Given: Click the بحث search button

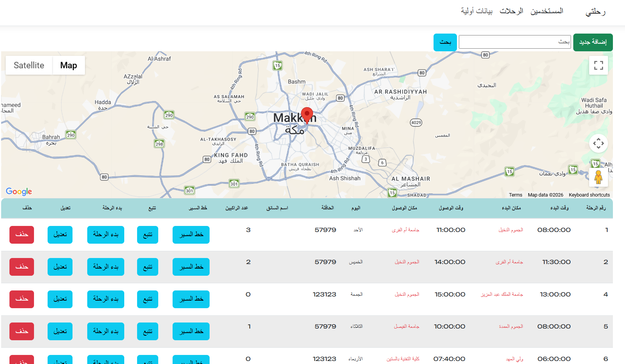Looking at the screenshot, I should point(445,42).
